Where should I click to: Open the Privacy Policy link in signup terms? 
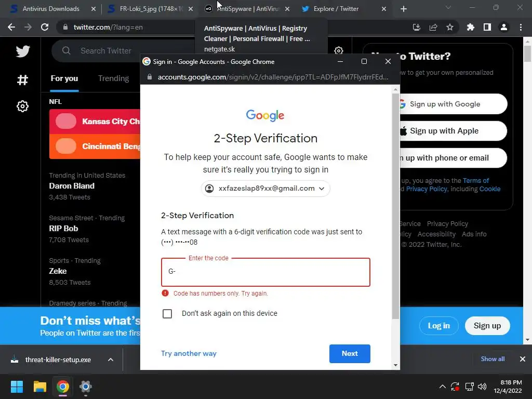(x=427, y=189)
